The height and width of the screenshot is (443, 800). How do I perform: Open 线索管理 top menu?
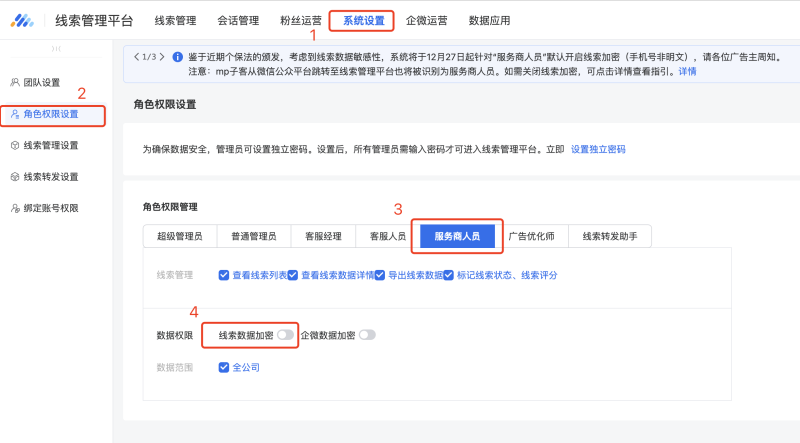(176, 21)
